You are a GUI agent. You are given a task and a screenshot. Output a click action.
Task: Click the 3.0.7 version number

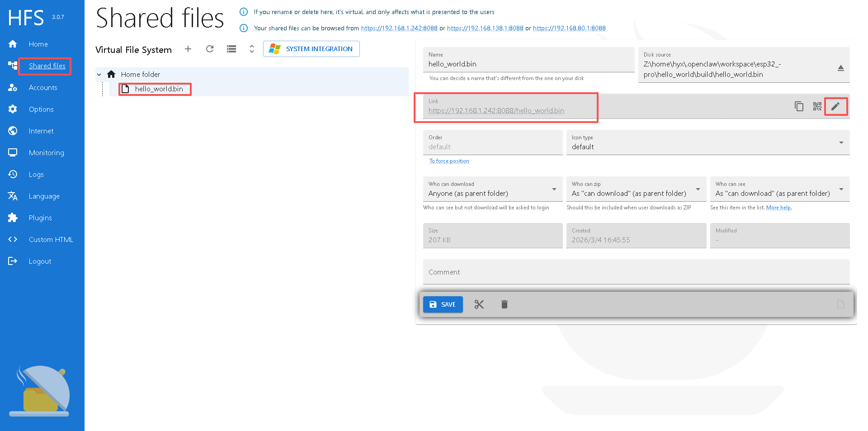click(x=58, y=17)
